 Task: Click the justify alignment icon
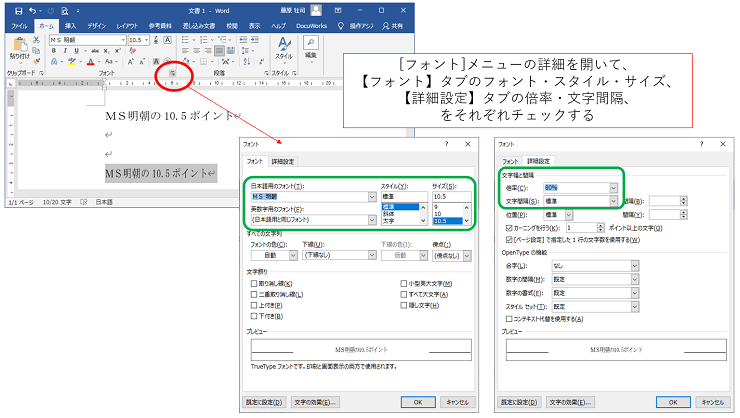219,50
